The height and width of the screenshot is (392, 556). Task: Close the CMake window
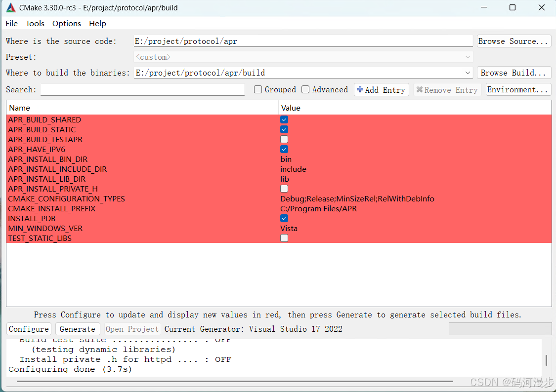542,7
